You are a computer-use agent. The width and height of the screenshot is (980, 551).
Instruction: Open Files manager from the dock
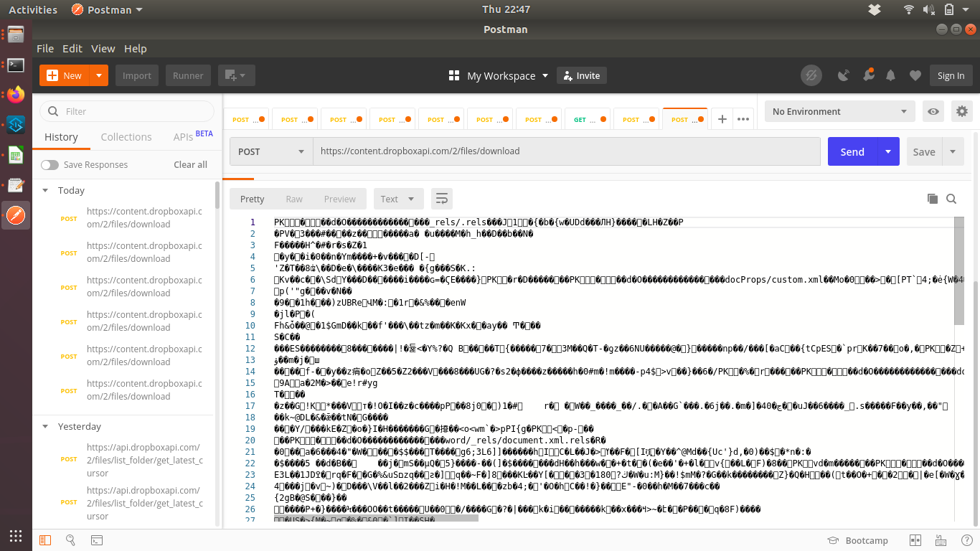click(16, 34)
